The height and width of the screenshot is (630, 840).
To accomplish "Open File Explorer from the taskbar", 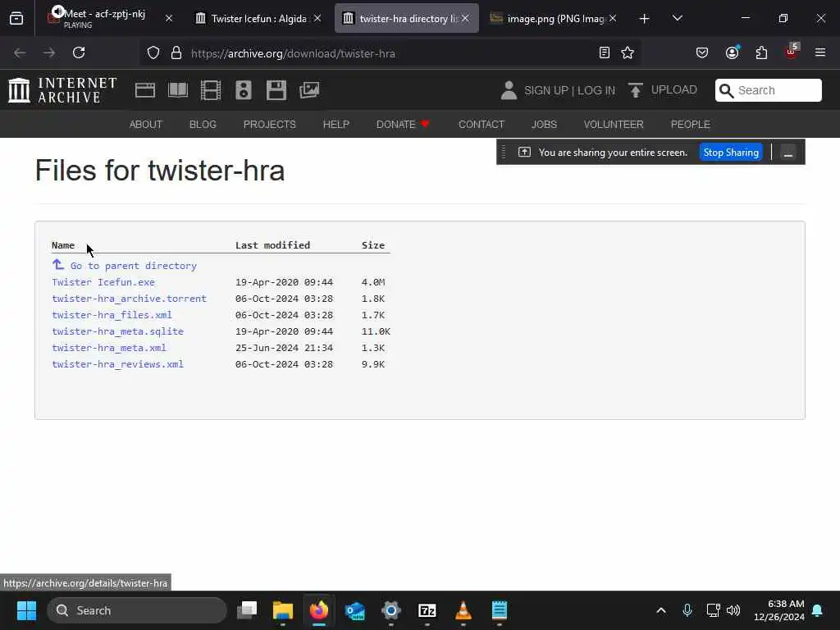I will [x=282, y=610].
